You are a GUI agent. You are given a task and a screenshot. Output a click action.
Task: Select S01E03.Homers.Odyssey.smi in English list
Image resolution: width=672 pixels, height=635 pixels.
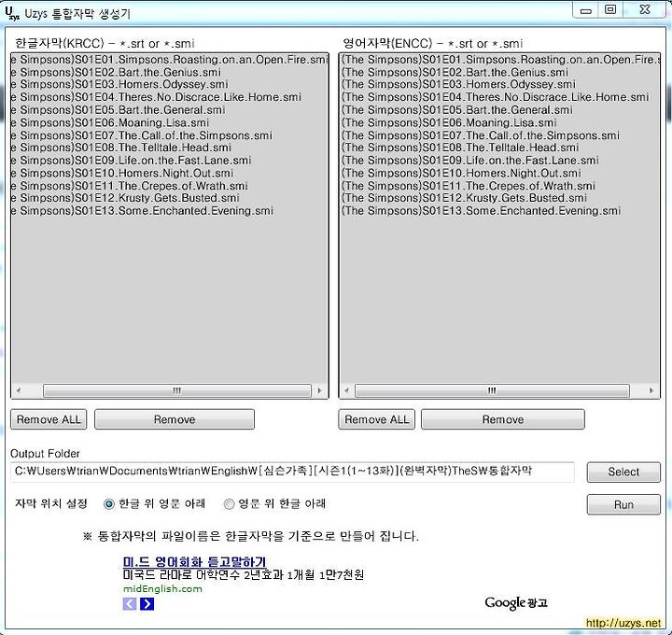pyautogui.click(x=499, y=84)
